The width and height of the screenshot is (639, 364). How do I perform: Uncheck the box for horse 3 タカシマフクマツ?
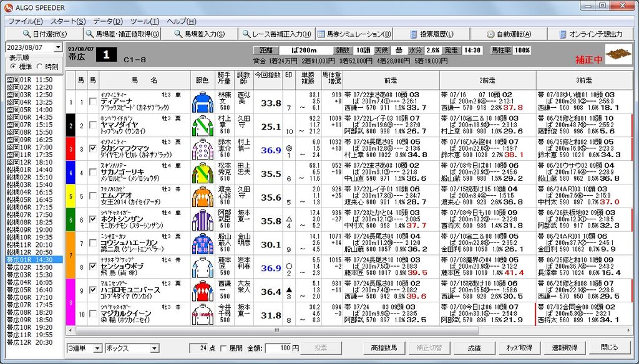click(93, 149)
